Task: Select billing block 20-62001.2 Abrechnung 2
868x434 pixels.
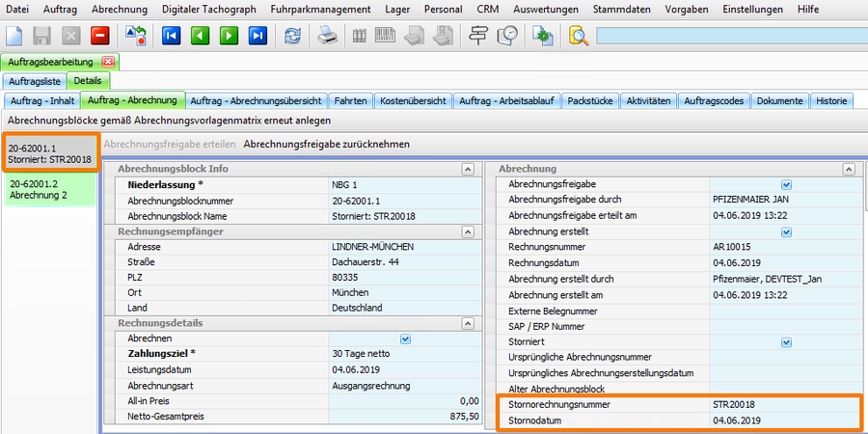Action: (49, 188)
